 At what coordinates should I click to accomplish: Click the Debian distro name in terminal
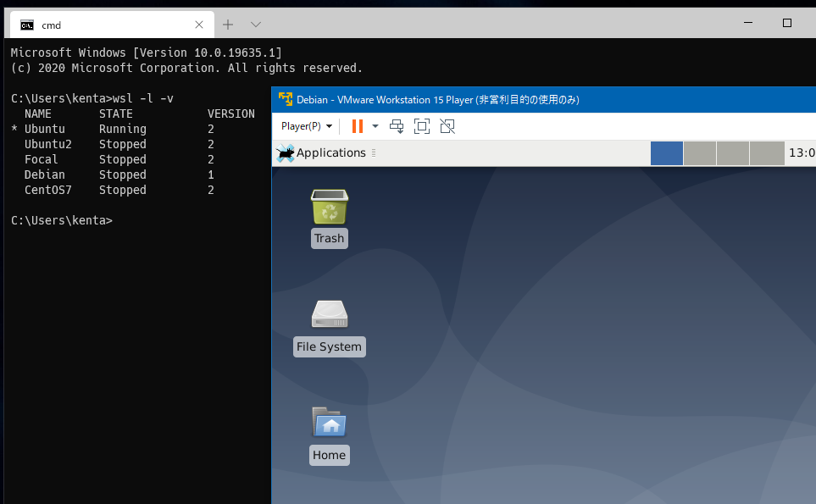pyautogui.click(x=45, y=174)
